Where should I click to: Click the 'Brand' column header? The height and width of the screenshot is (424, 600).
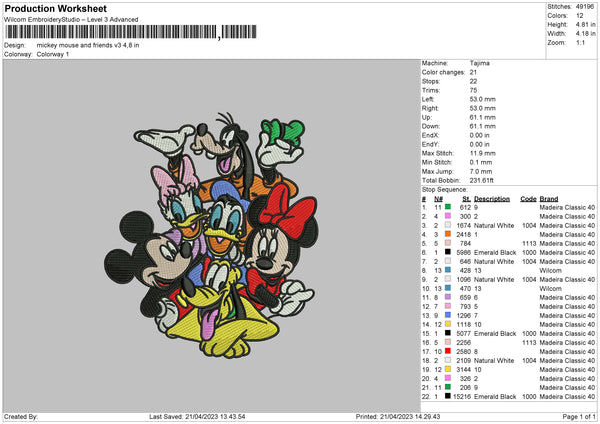tap(549, 199)
